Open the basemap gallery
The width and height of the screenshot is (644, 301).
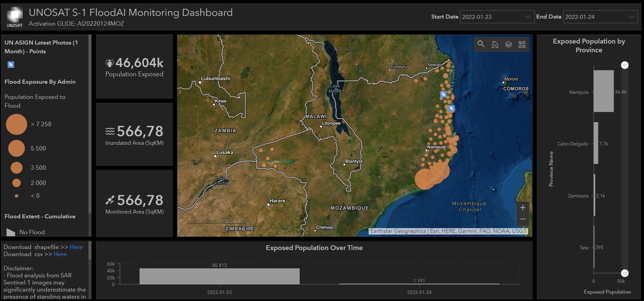(522, 44)
